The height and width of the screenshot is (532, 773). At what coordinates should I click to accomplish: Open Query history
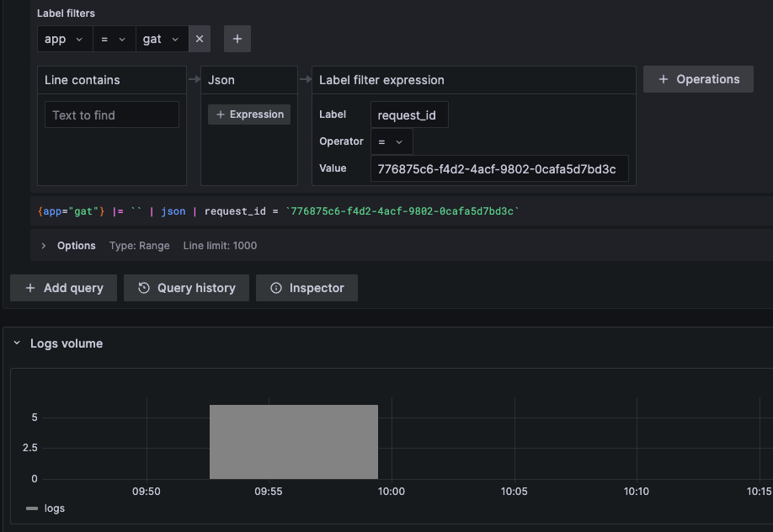[186, 287]
